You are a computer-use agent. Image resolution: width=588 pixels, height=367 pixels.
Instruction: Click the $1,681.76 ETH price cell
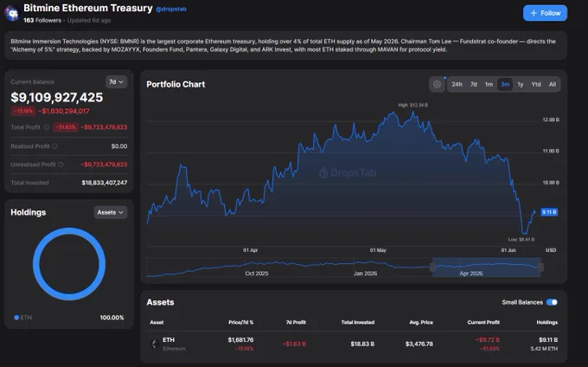point(240,340)
